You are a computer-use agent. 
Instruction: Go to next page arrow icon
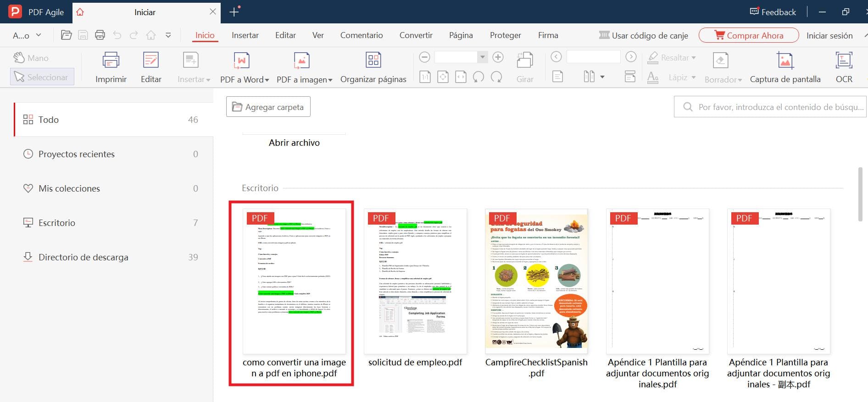(x=631, y=57)
